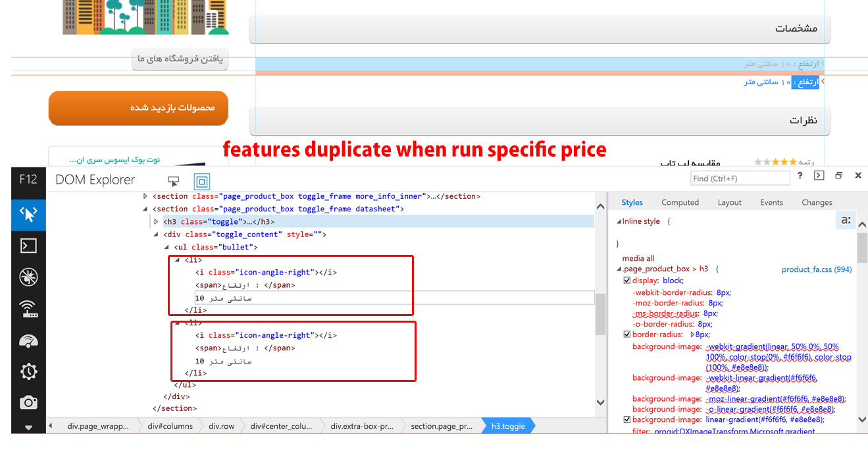Switch to the Computed tab
This screenshot has height=455, width=868.
[x=680, y=202]
